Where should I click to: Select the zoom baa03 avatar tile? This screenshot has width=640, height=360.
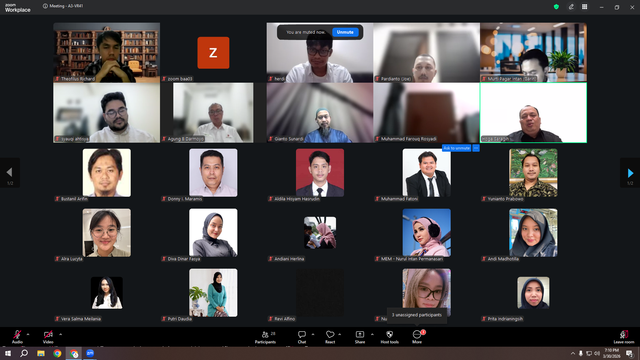[213, 53]
